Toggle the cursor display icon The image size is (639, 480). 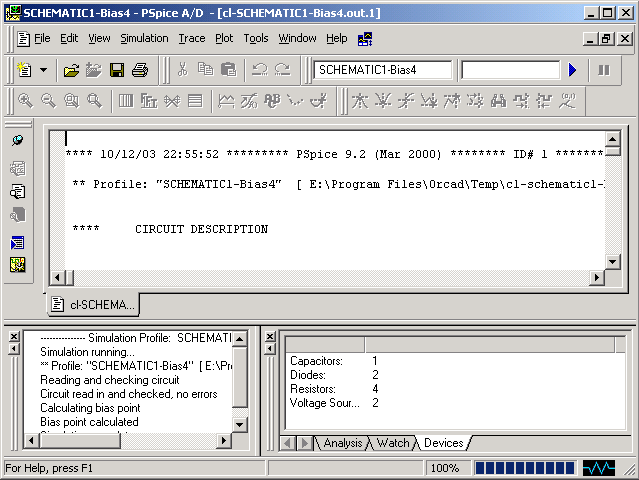pos(318,101)
